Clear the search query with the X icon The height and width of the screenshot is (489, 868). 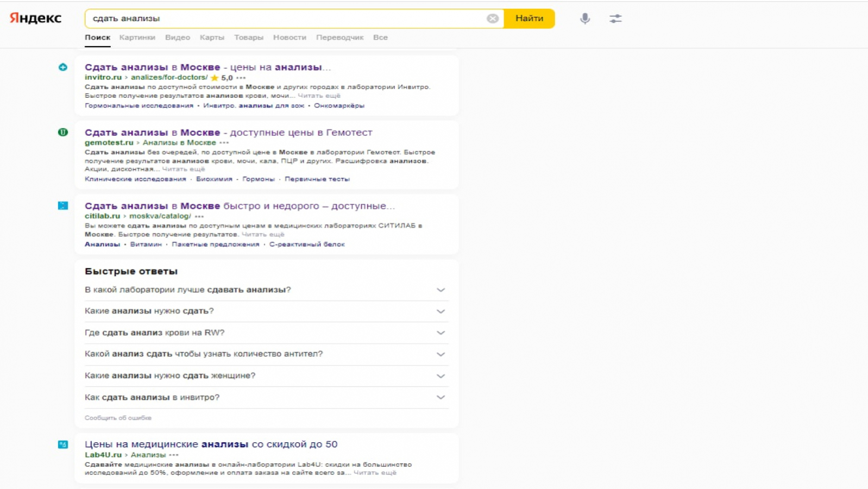tap(493, 18)
